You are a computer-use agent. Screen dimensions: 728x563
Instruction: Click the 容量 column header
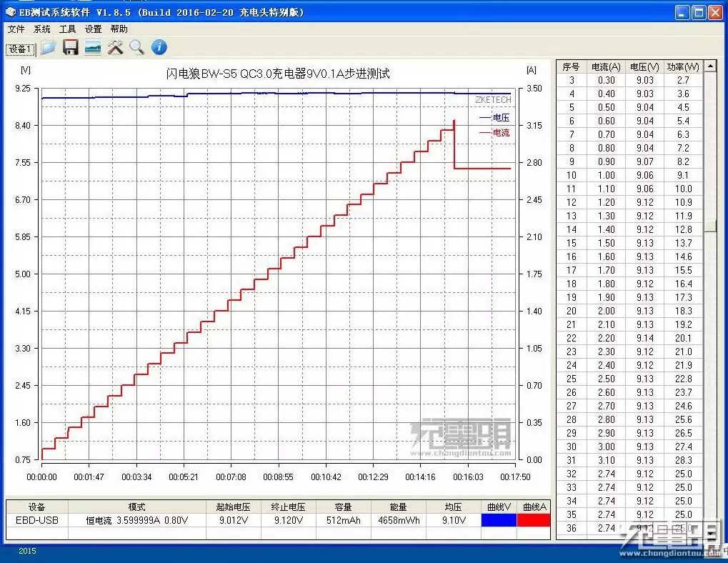(343, 507)
